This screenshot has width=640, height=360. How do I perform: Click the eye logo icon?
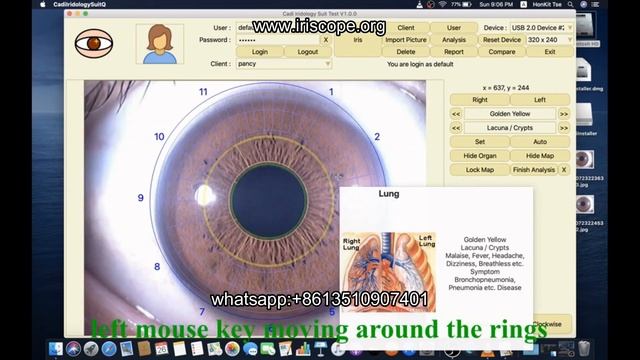93,43
